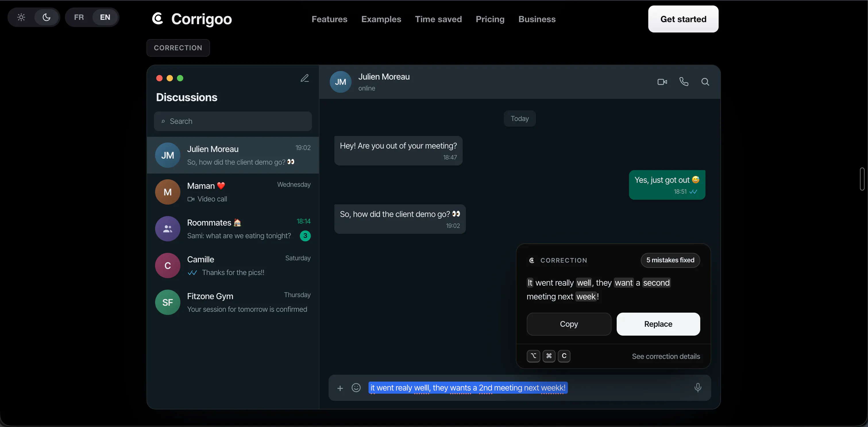Click the Command key shortcut icon

pos(549,356)
